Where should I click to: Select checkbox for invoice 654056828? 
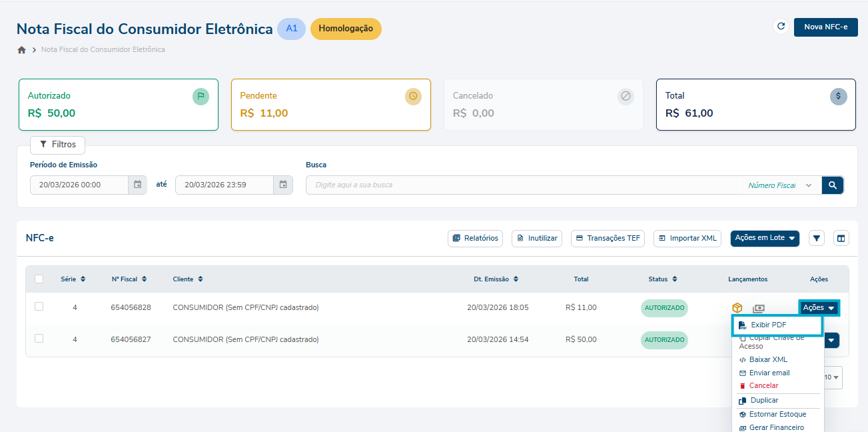click(39, 307)
